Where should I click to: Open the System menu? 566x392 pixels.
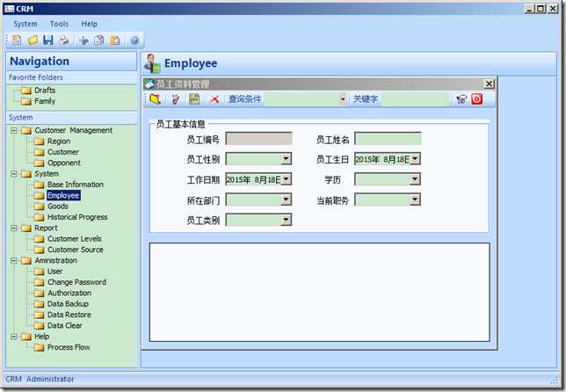25,24
